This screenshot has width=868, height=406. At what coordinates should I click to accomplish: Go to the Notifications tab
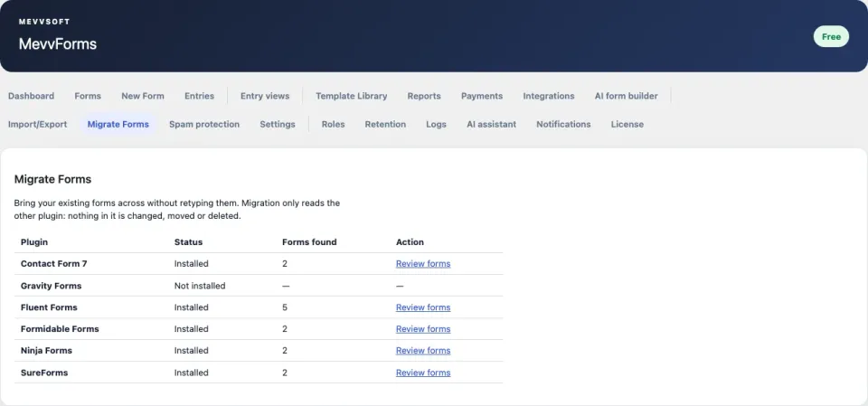pyautogui.click(x=563, y=124)
